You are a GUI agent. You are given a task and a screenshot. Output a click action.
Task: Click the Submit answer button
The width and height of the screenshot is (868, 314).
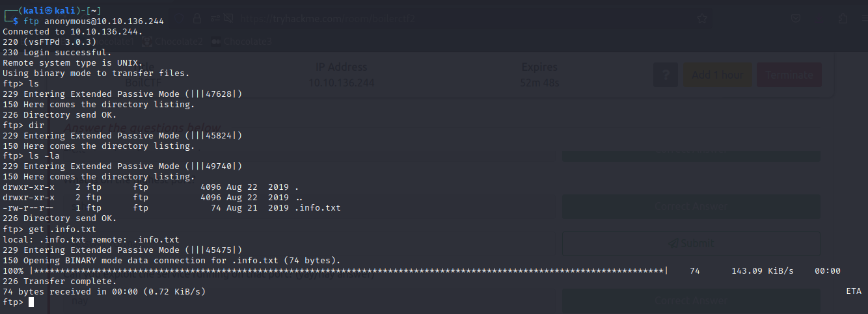tap(690, 242)
